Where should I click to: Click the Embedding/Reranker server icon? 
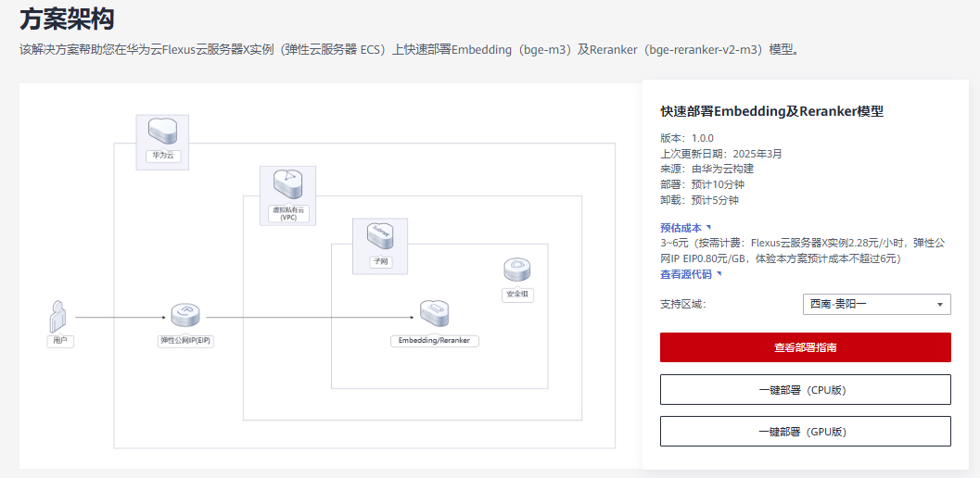[435, 315]
